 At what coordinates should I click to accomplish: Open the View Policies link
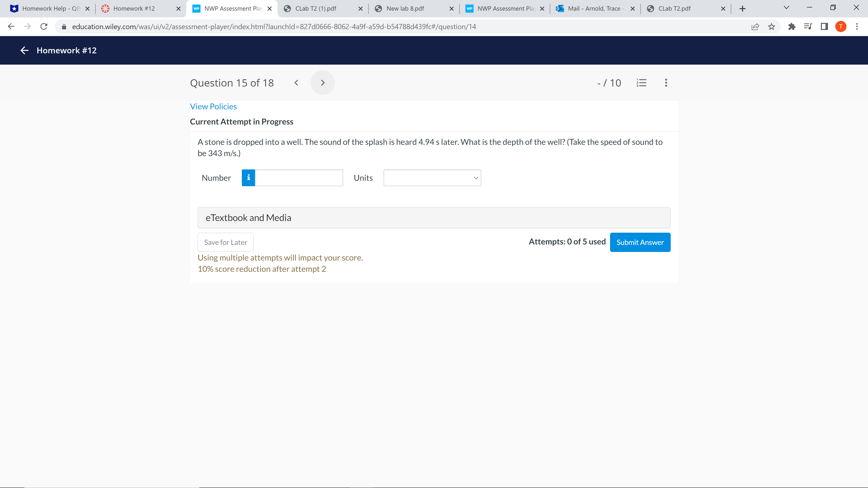click(213, 106)
